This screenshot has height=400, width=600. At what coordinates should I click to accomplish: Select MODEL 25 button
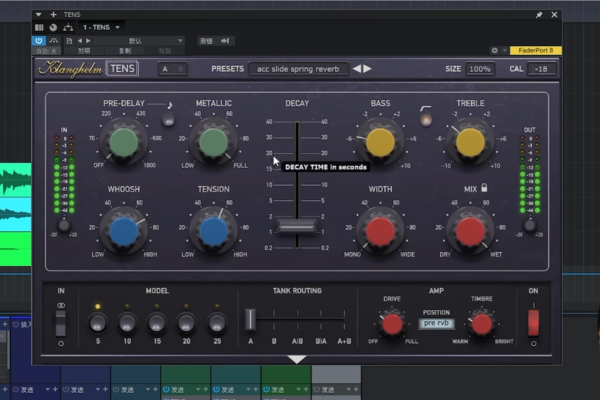(217, 323)
